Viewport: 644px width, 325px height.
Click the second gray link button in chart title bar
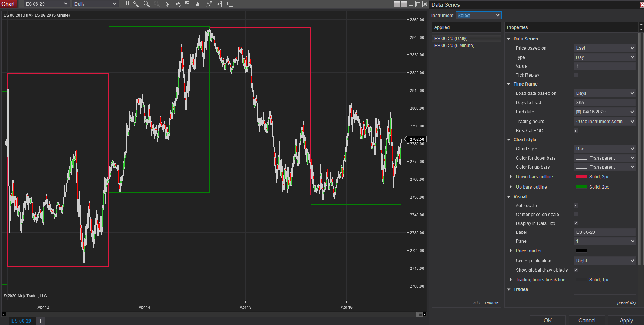point(404,4)
